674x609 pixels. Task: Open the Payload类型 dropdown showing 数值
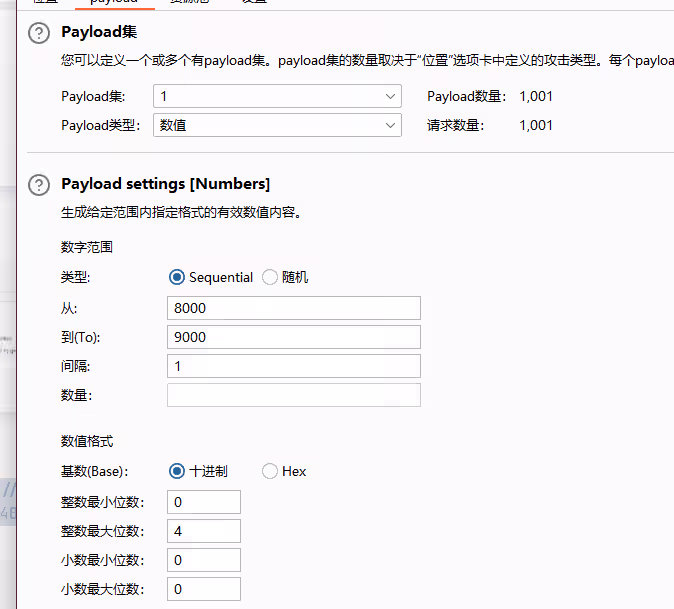tap(277, 125)
